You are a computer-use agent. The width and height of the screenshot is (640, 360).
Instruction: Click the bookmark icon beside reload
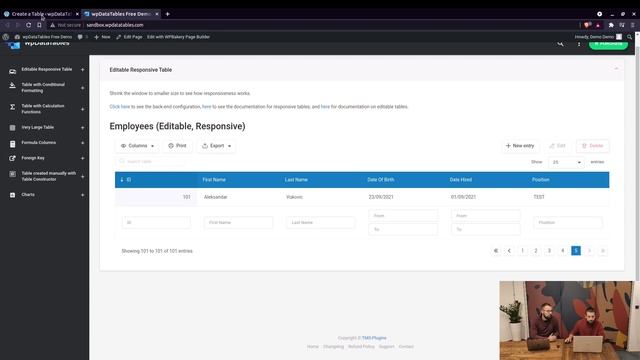coord(39,25)
